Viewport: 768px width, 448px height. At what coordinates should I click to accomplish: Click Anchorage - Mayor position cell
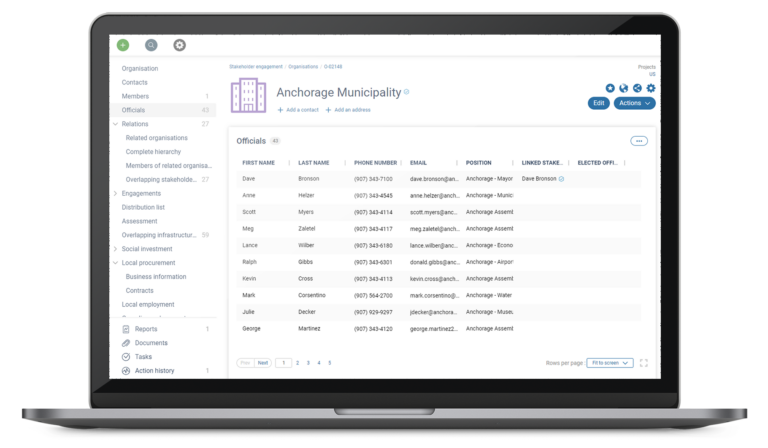pos(489,179)
